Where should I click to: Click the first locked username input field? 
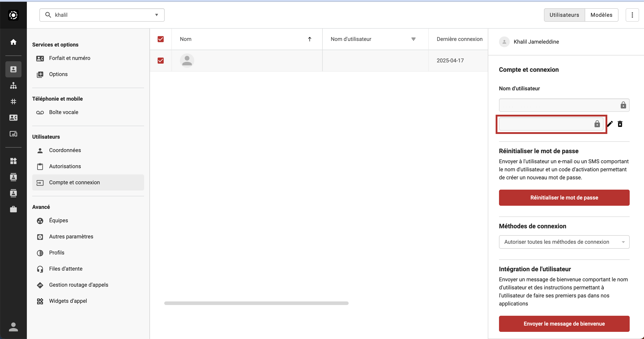(x=564, y=105)
